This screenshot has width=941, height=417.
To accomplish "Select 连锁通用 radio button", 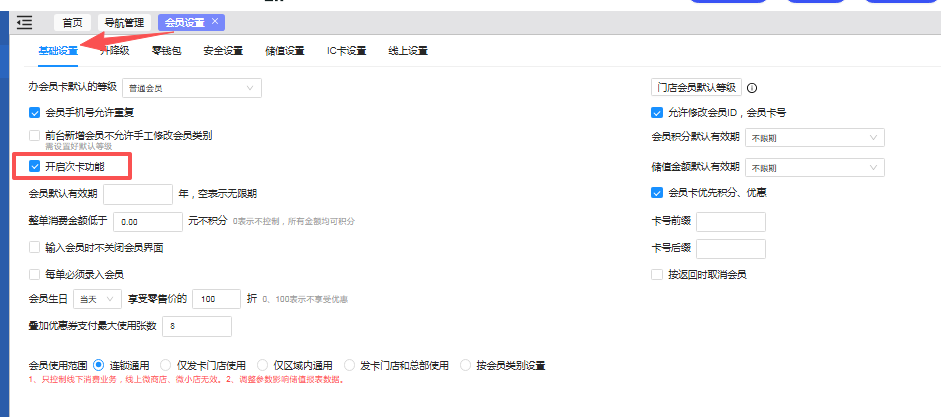I will tap(99, 365).
